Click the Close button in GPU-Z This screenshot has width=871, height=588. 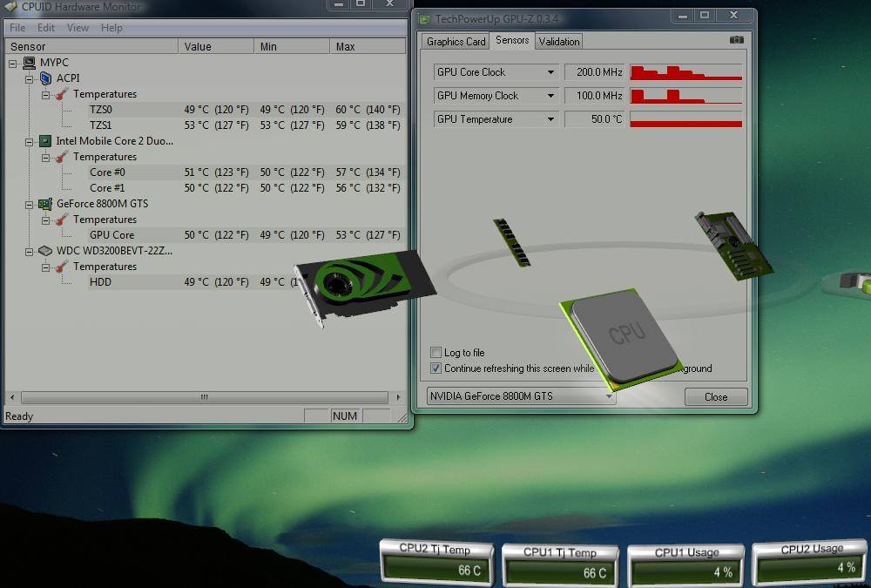point(716,397)
